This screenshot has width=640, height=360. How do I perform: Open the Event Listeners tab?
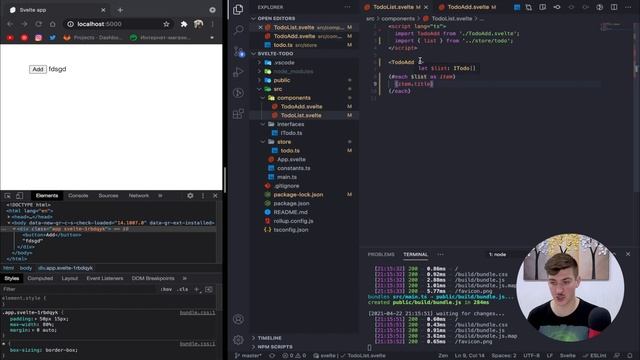pyautogui.click(x=104, y=278)
